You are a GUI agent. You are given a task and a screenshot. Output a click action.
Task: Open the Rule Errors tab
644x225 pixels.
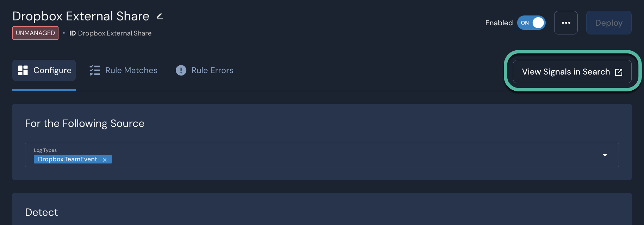212,70
